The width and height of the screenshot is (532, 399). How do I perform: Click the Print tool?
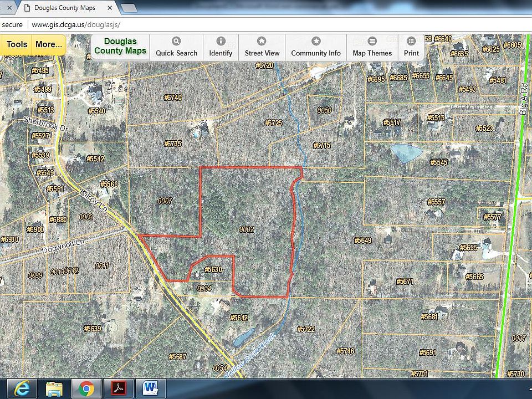click(x=411, y=47)
